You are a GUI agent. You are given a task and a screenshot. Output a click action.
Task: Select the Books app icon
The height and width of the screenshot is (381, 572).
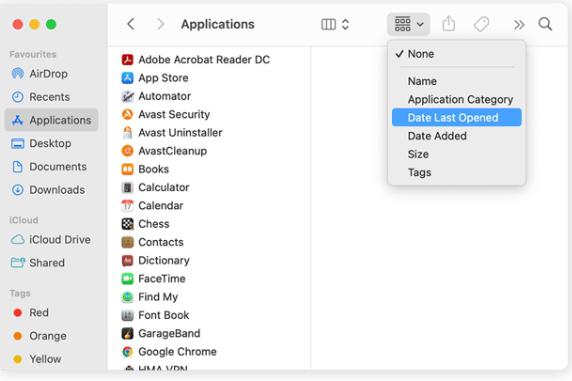127,169
